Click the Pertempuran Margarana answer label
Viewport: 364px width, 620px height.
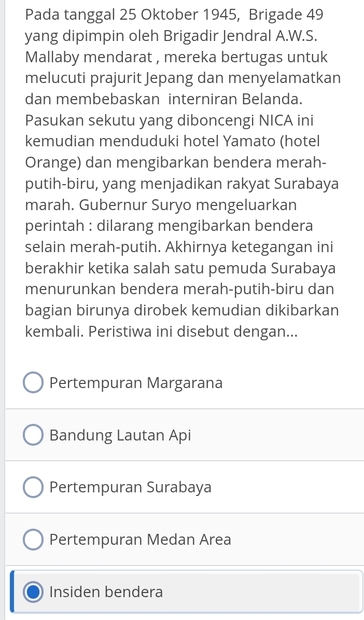[136, 383]
